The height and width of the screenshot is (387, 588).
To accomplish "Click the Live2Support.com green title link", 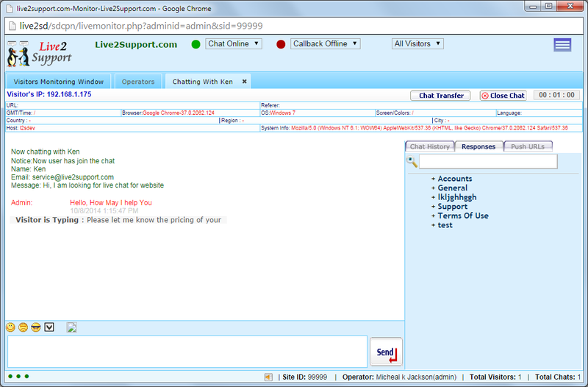I will tap(136, 44).
